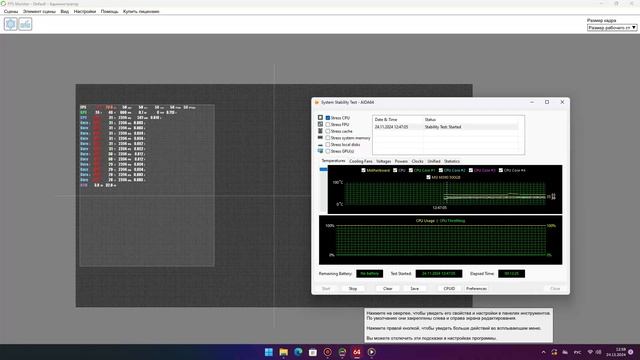This screenshot has width=640, height=360.
Task: Click the memory icon beside Stress system memory
Action: 320,138
